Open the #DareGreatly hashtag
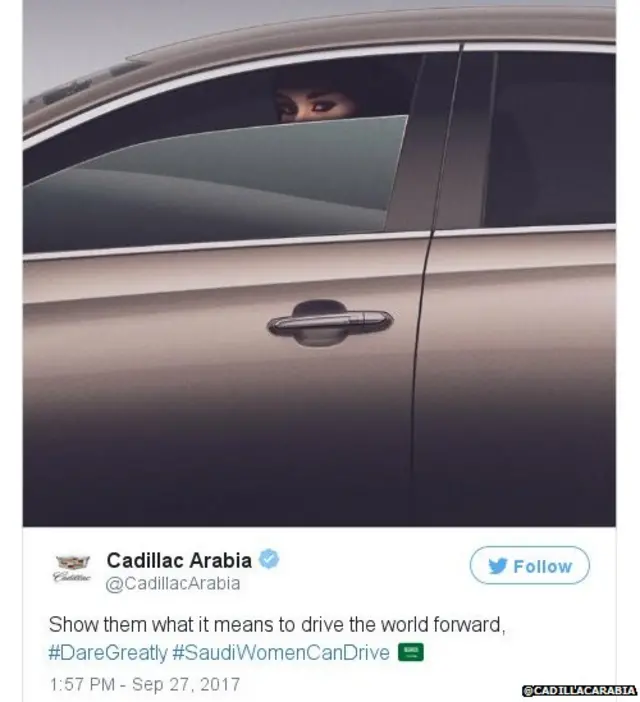The width and height of the screenshot is (640, 702). tap(107, 653)
